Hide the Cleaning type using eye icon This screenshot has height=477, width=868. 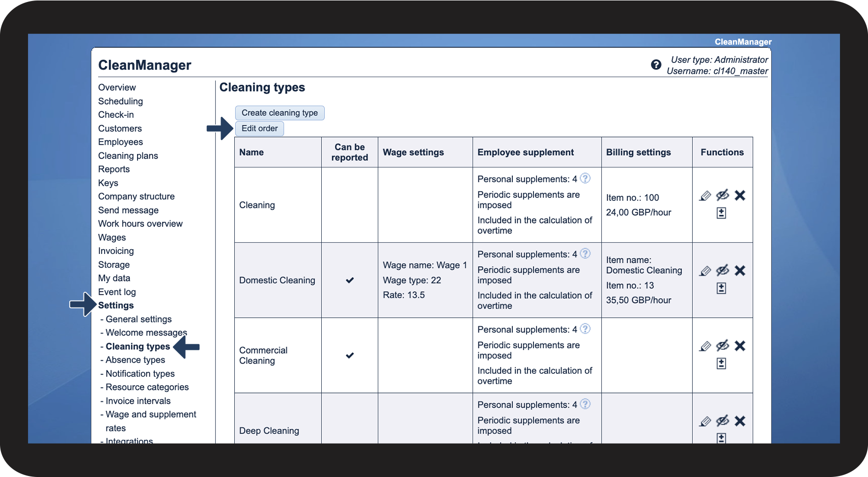(722, 196)
